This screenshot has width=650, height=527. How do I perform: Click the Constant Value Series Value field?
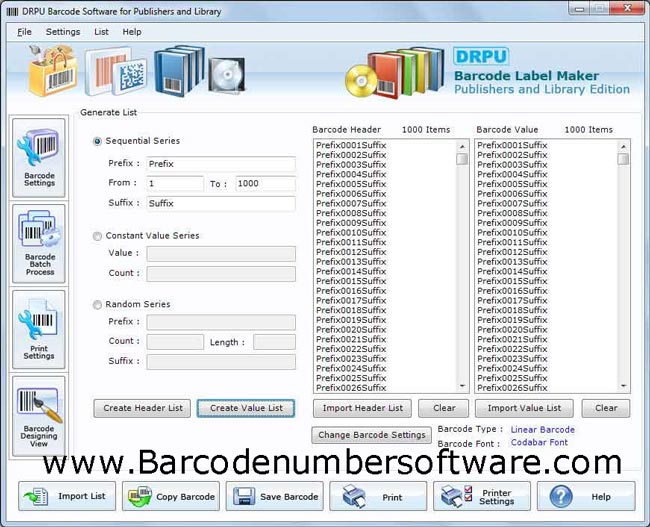pyautogui.click(x=221, y=254)
